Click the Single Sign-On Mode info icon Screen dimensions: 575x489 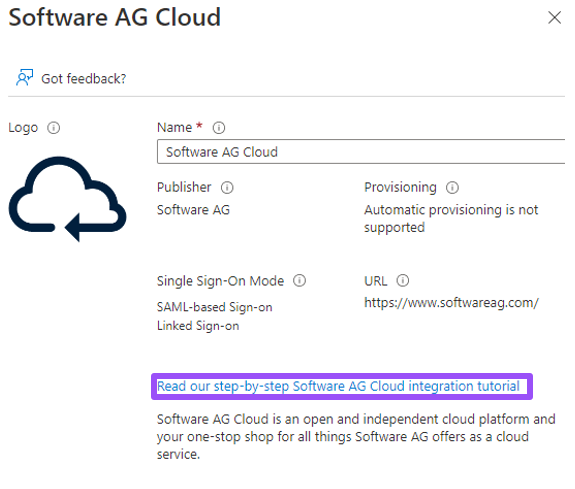[299, 281]
